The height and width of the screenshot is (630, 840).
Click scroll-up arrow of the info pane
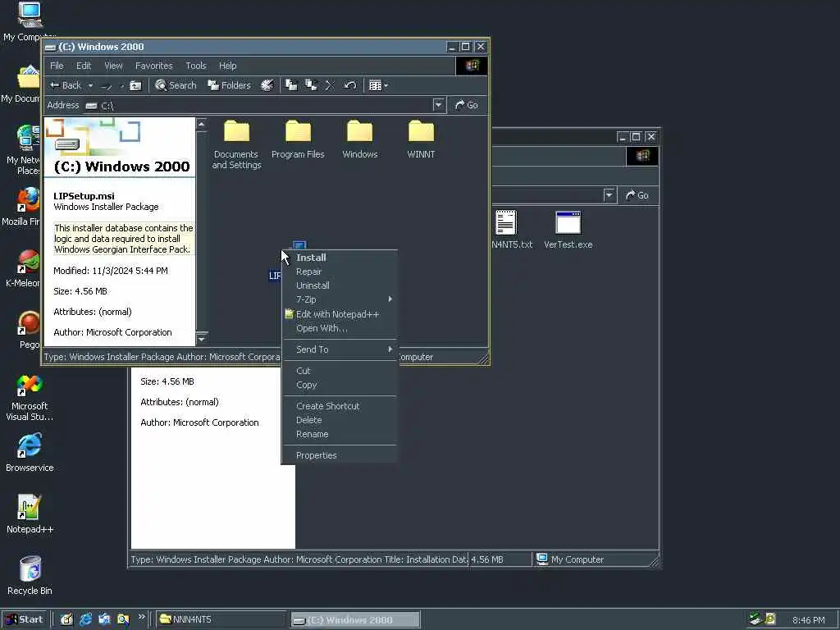pyautogui.click(x=202, y=125)
